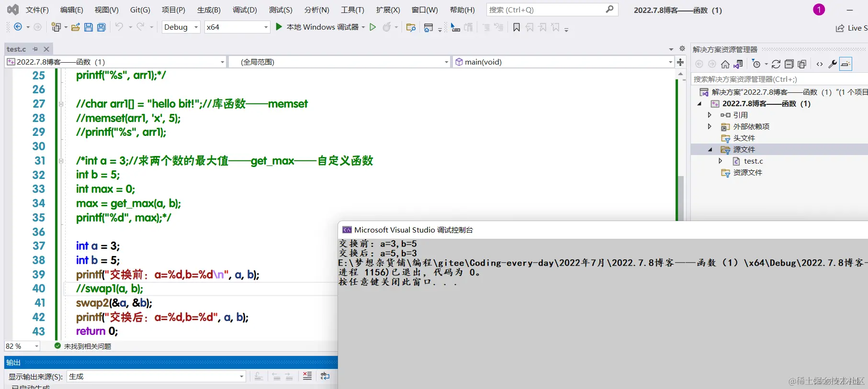Expand the 引用 node in Solution Explorer
The height and width of the screenshot is (389, 868).
(x=710, y=115)
